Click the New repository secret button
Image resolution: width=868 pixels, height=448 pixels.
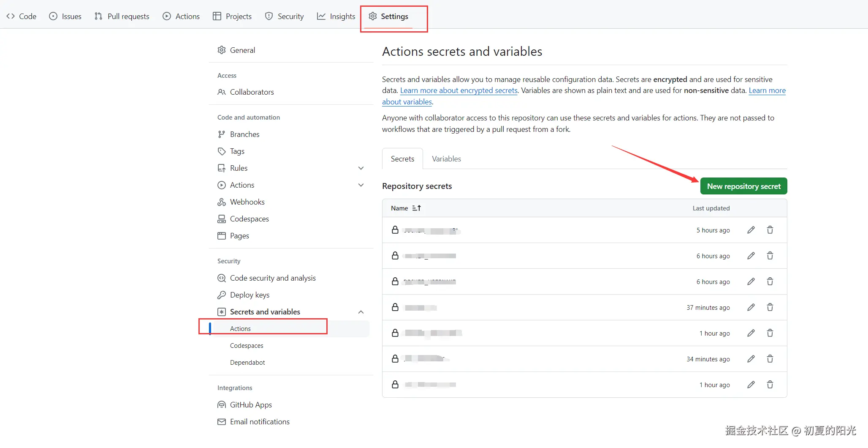[x=743, y=186]
